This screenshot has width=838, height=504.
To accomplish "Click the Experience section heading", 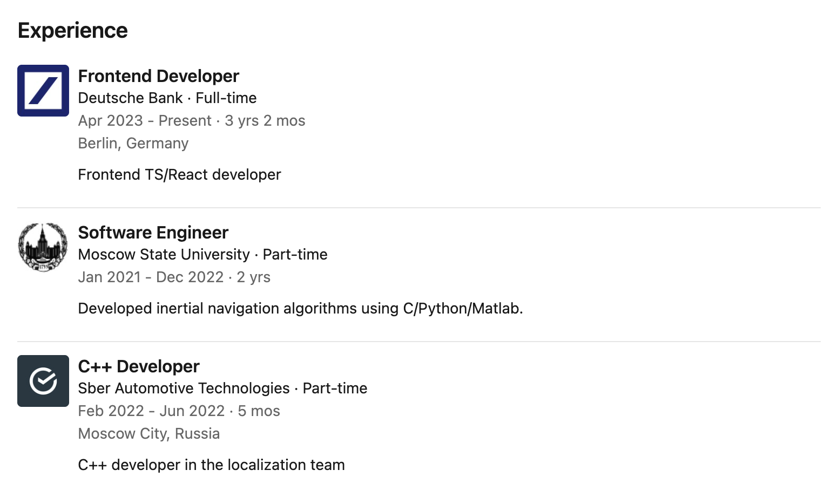I will (73, 31).
